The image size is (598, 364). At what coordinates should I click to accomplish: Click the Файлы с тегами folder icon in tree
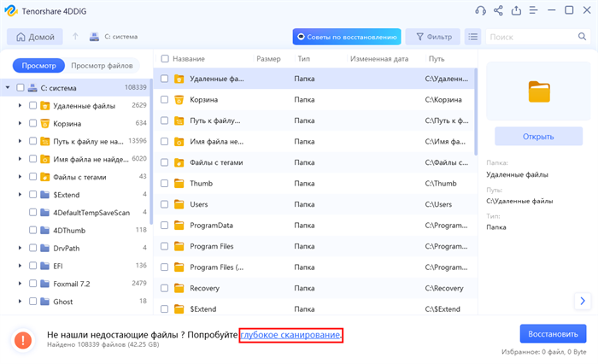click(x=45, y=177)
